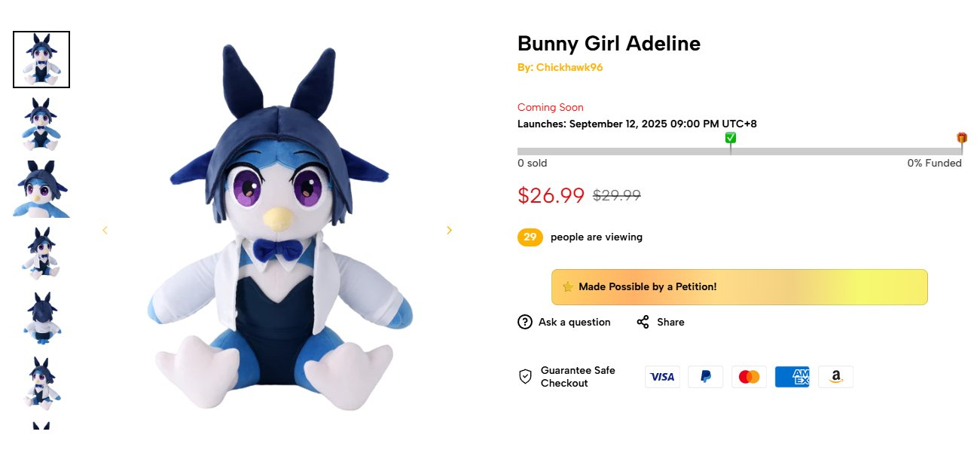Screen dimensions: 980x459
Task: Click the share icon
Action: (643, 322)
